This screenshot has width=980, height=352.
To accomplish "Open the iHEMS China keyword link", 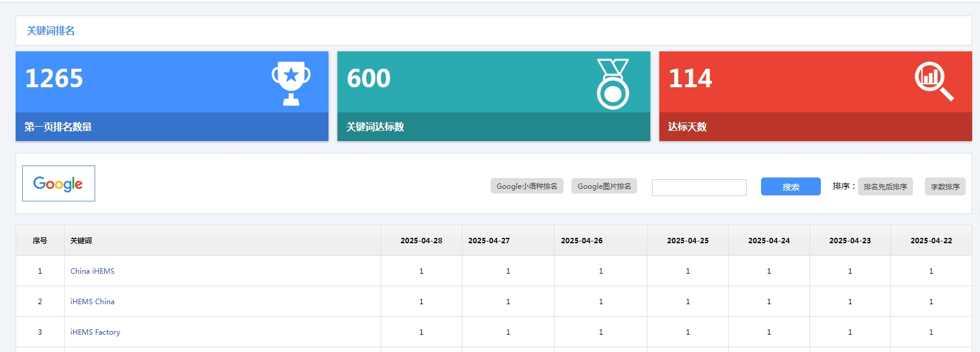I will [x=92, y=302].
